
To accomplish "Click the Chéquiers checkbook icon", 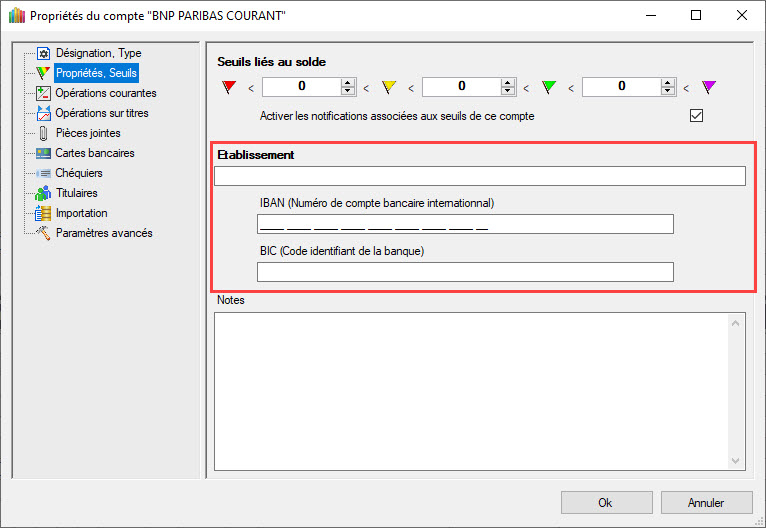I will coord(43,173).
